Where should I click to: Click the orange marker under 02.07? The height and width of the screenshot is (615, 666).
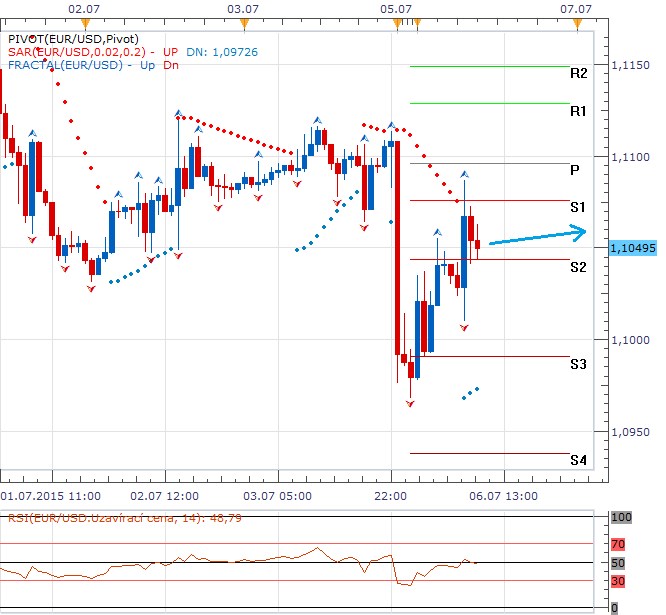click(x=86, y=22)
